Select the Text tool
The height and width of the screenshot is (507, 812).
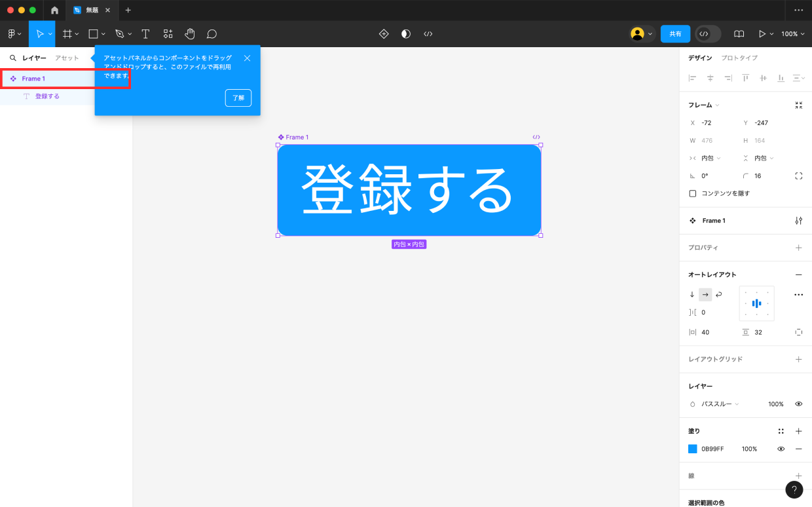(x=145, y=33)
